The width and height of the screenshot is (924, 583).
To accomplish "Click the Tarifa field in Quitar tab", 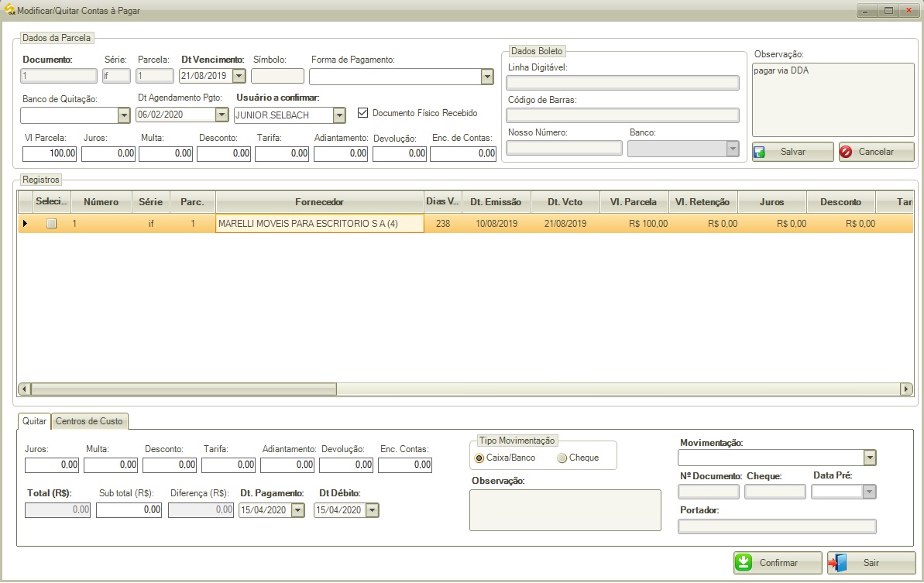I will [228, 465].
